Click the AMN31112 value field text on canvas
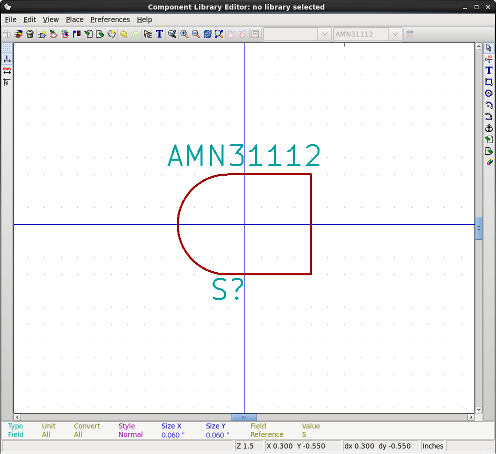This screenshot has width=496, height=454. click(244, 155)
